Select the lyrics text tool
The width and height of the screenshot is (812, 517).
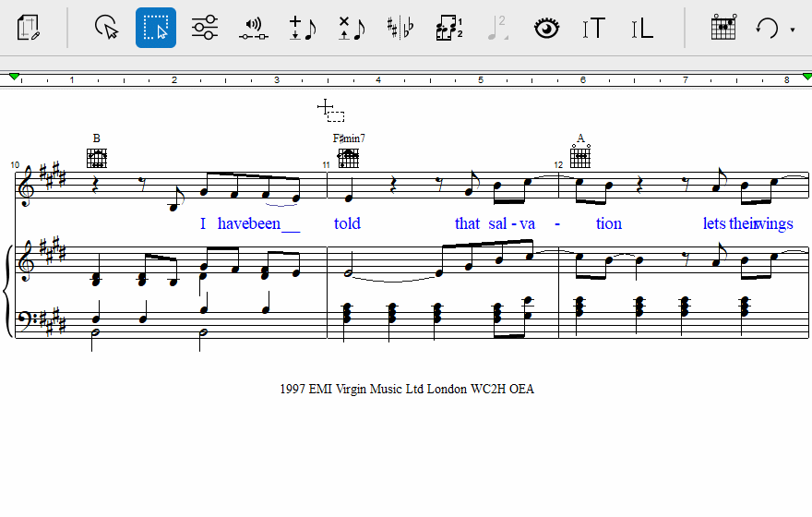tap(642, 28)
